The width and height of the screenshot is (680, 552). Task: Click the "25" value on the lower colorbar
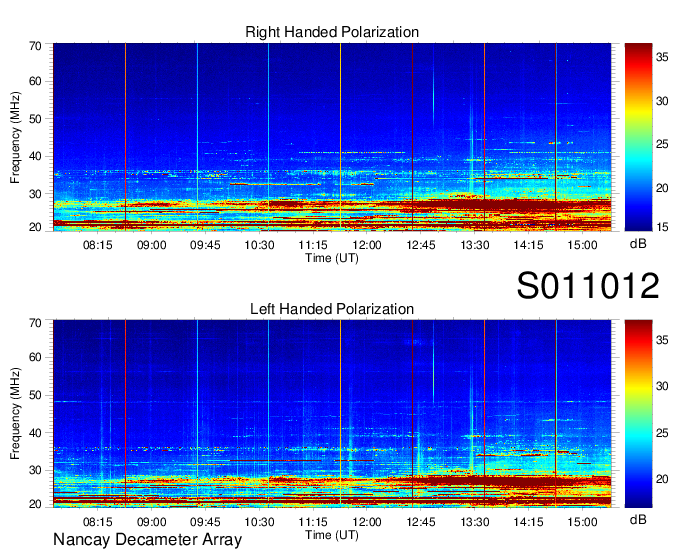pos(662,433)
